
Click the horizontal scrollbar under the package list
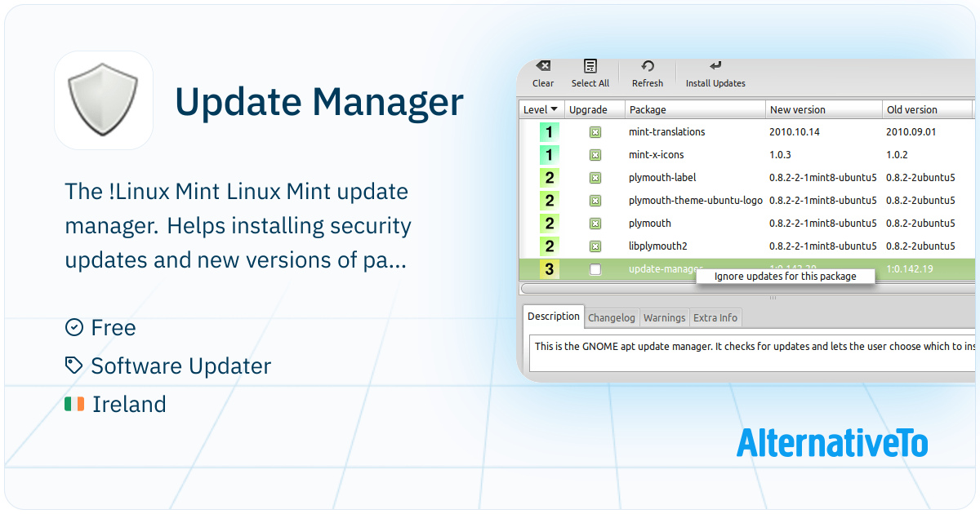pyautogui.click(x=747, y=288)
